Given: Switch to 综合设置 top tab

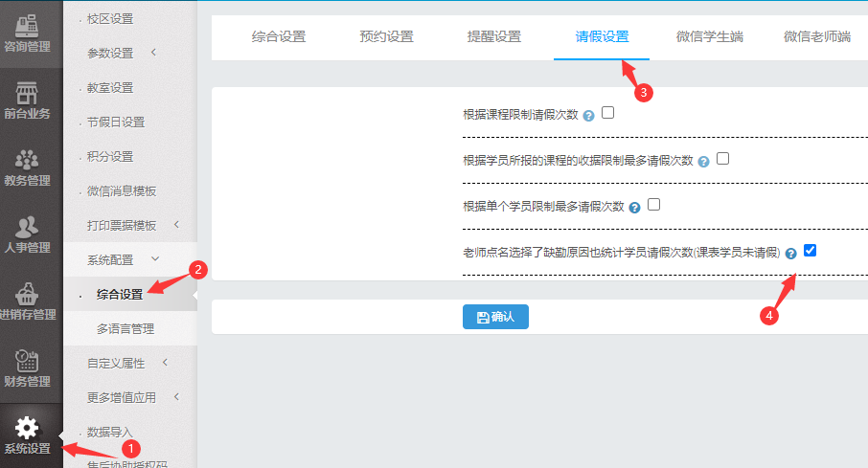Looking at the screenshot, I should [x=279, y=37].
